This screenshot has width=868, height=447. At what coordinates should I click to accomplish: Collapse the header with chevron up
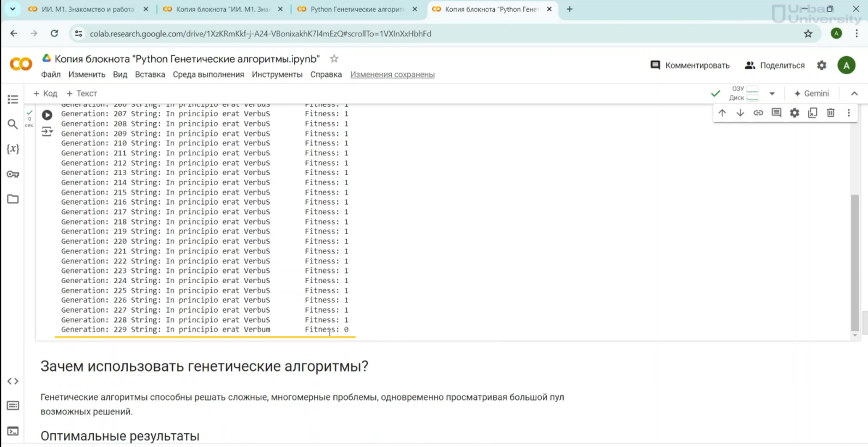pyautogui.click(x=854, y=94)
